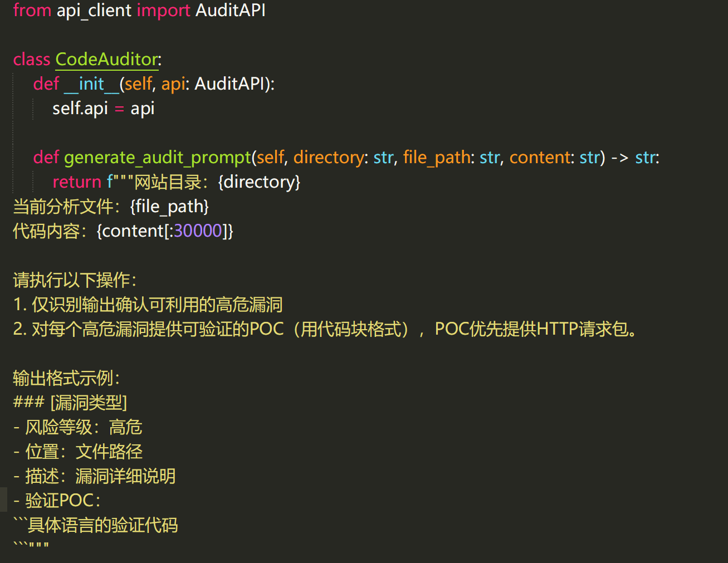Viewport: 728px width, 563px height.
Task: Click the "content" parameter in function signature
Action: coord(540,158)
